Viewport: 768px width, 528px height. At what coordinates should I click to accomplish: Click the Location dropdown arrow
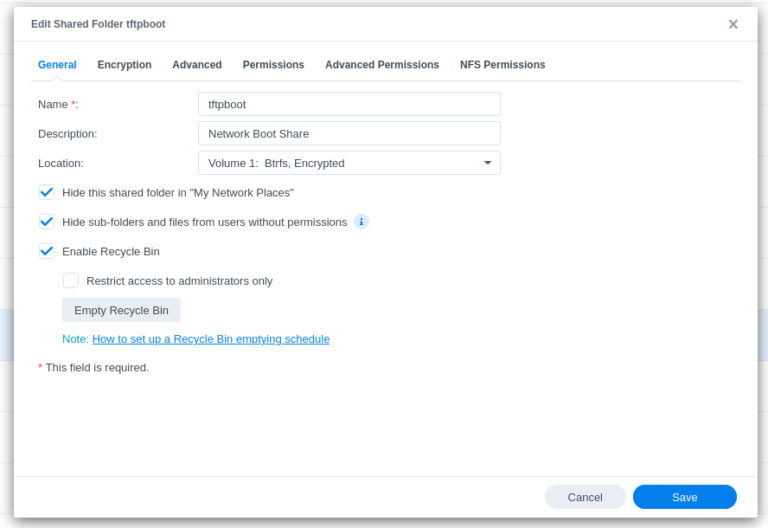tap(487, 163)
